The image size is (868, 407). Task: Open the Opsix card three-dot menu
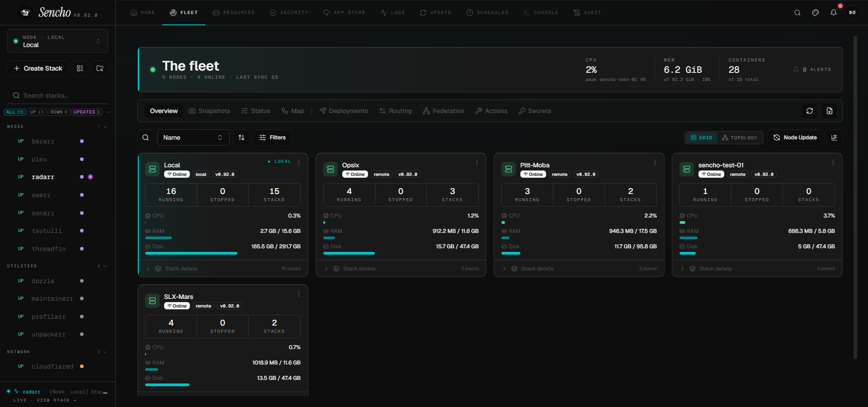477,162
